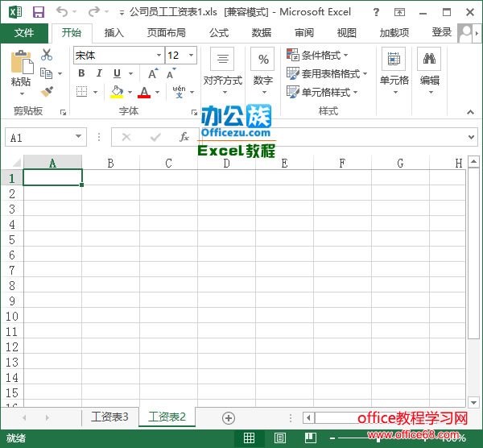Expand the fill color dropdown arrow
The image size is (483, 448).
click(x=130, y=92)
